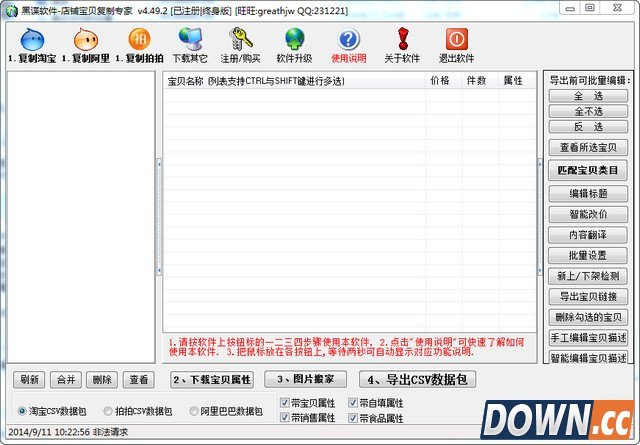Uncheck the 带食品属性 checkbox
The width and height of the screenshot is (640, 445).
354,418
